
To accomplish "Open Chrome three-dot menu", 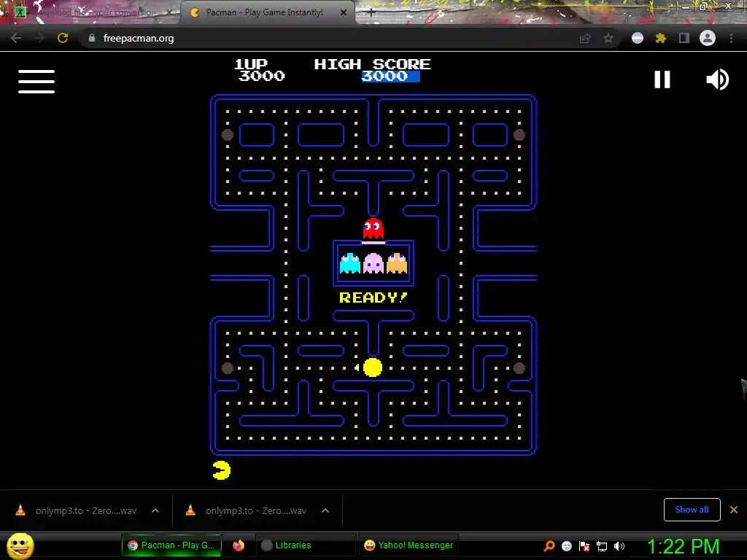I will tap(731, 38).
